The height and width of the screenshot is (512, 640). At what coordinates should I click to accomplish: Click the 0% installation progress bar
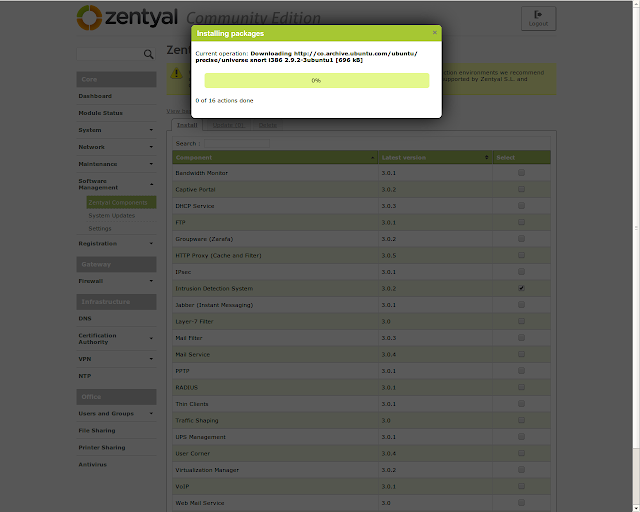point(317,80)
